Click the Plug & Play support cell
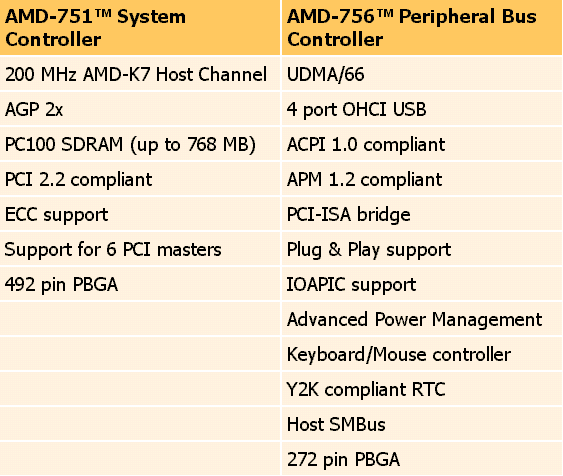The width and height of the screenshot is (563, 476). point(422,249)
